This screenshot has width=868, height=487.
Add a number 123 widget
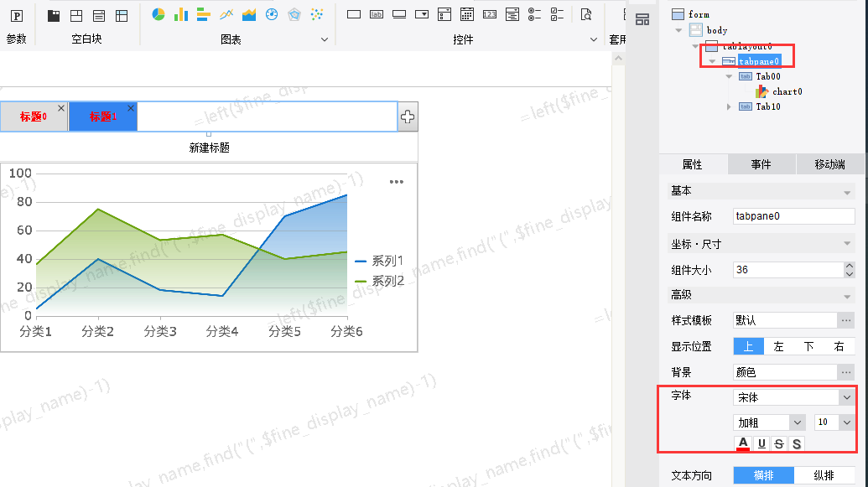490,14
